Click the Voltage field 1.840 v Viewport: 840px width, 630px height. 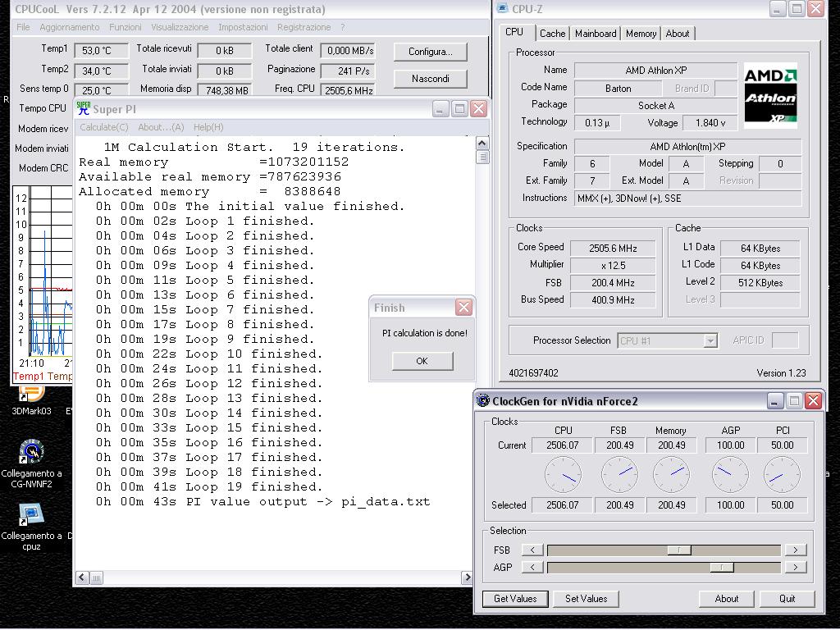(710, 123)
